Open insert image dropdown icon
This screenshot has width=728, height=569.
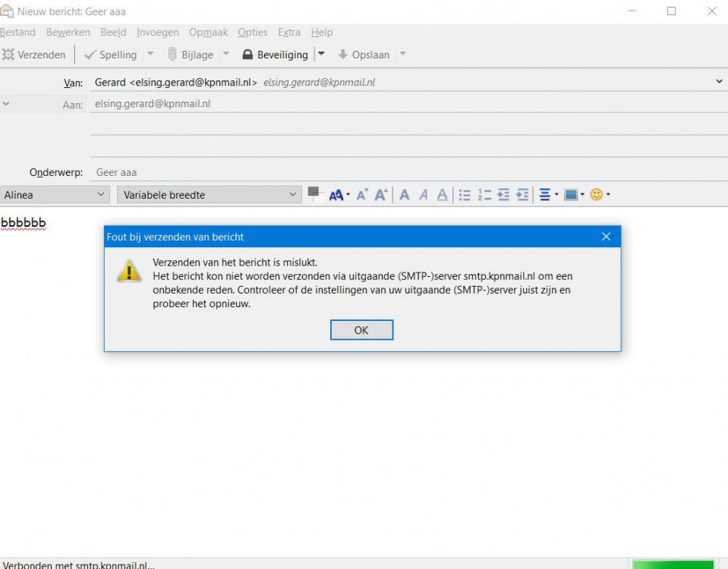(574, 195)
